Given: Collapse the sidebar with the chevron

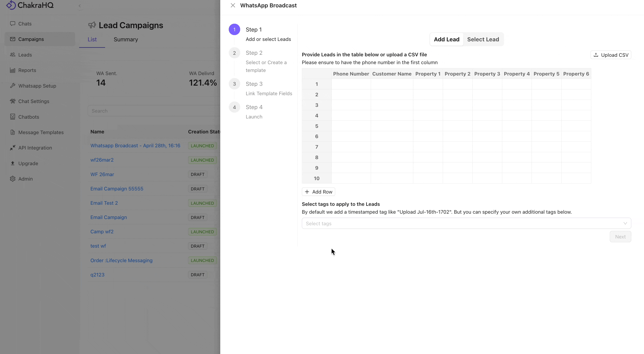Looking at the screenshot, I should tap(80, 6).
